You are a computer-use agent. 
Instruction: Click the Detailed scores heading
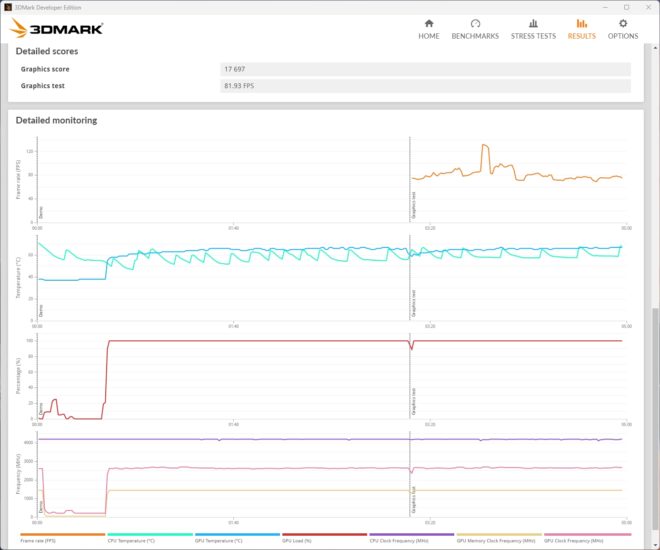click(x=47, y=51)
